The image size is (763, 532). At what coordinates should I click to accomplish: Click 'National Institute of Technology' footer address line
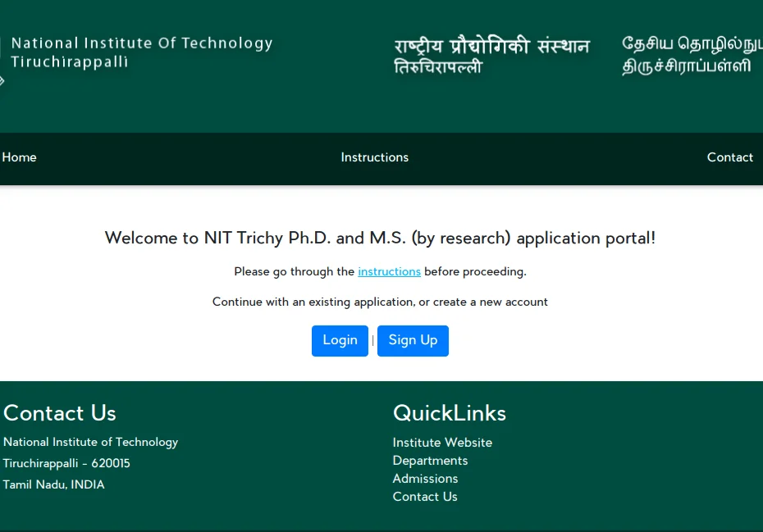coord(90,442)
